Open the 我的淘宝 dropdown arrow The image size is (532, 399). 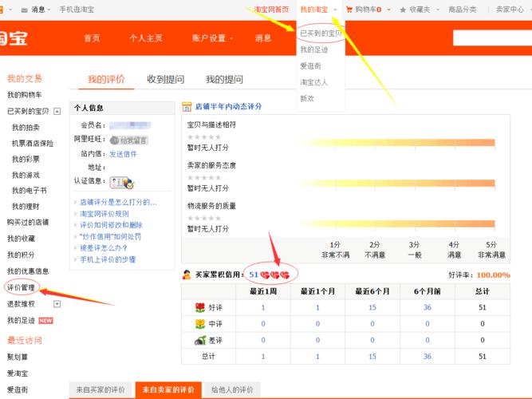335,10
